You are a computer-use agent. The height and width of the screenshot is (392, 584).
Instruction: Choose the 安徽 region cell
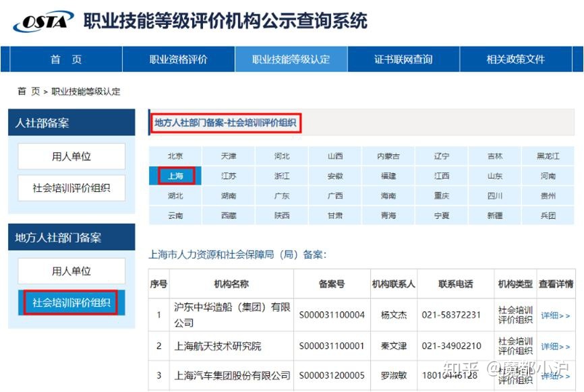(335, 176)
